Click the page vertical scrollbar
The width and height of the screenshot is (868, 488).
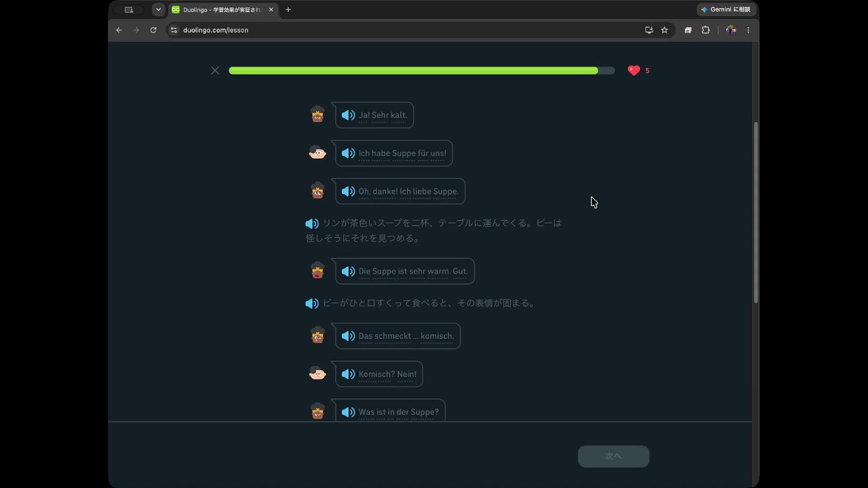point(756,212)
